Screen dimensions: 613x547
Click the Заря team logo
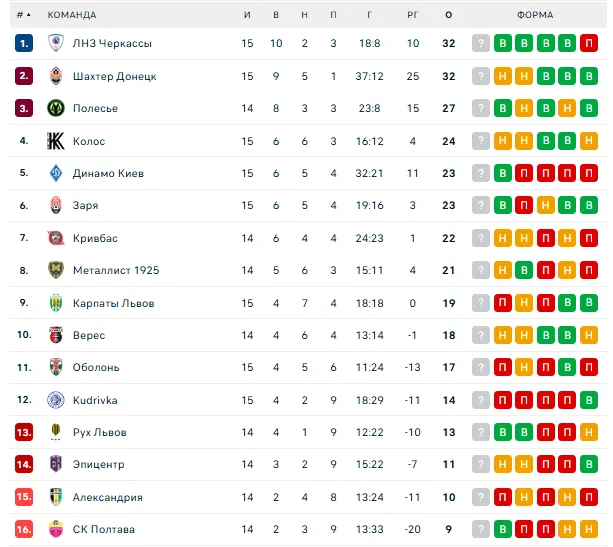(x=56, y=205)
